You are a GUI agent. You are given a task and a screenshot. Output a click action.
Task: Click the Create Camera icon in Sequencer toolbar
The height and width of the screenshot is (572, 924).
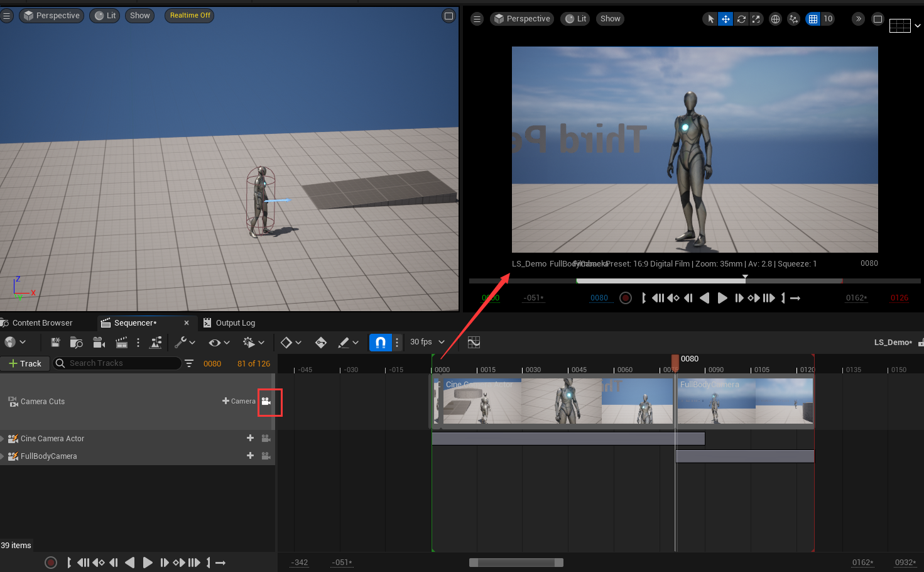point(99,343)
